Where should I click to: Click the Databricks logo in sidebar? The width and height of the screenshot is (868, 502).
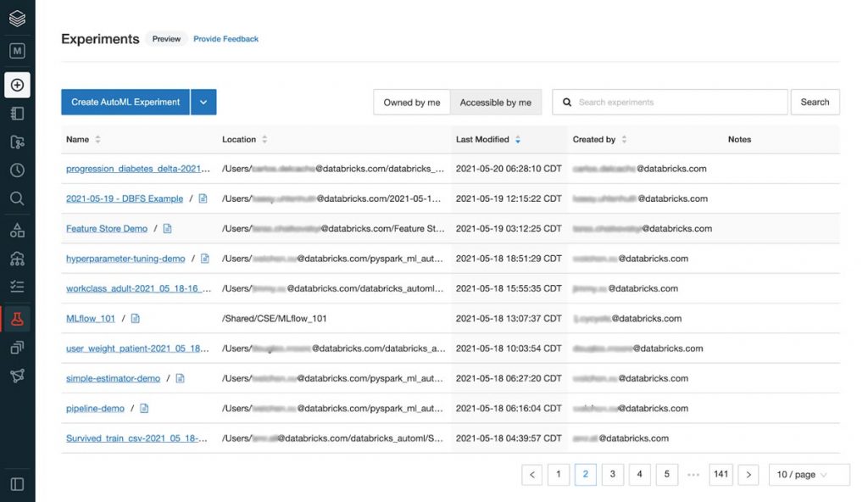[x=17, y=18]
